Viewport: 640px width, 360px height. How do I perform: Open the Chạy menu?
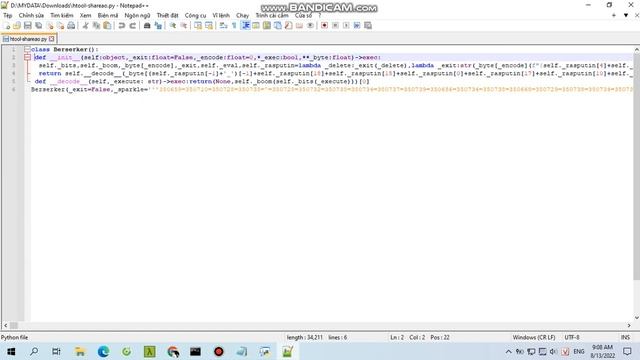point(242,16)
